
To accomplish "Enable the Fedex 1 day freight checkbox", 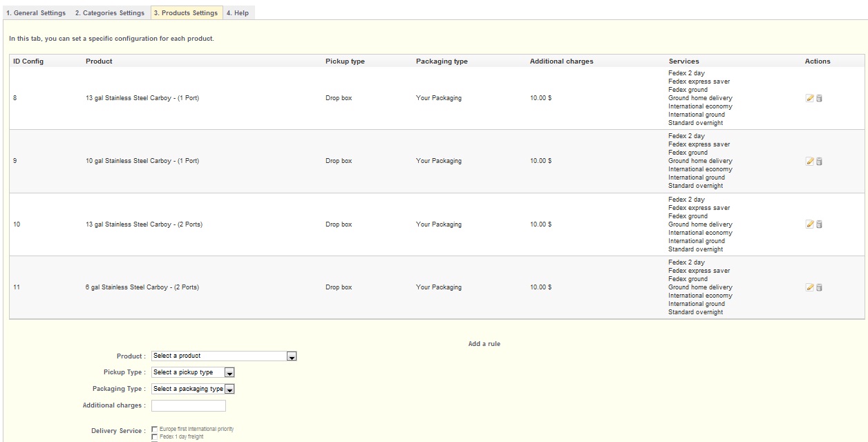I will (154, 437).
